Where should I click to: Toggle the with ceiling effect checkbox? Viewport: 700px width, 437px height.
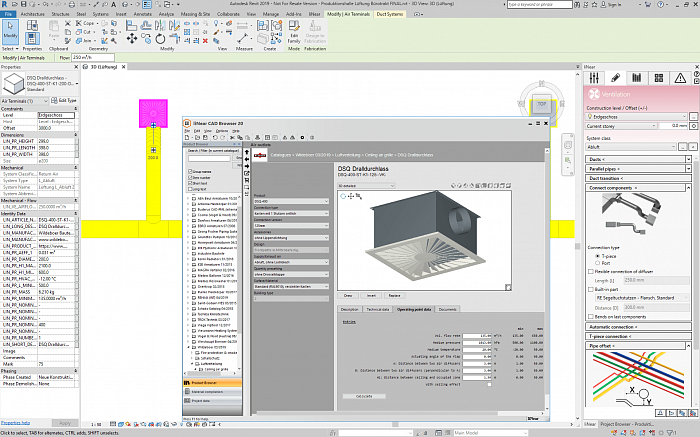489,384
